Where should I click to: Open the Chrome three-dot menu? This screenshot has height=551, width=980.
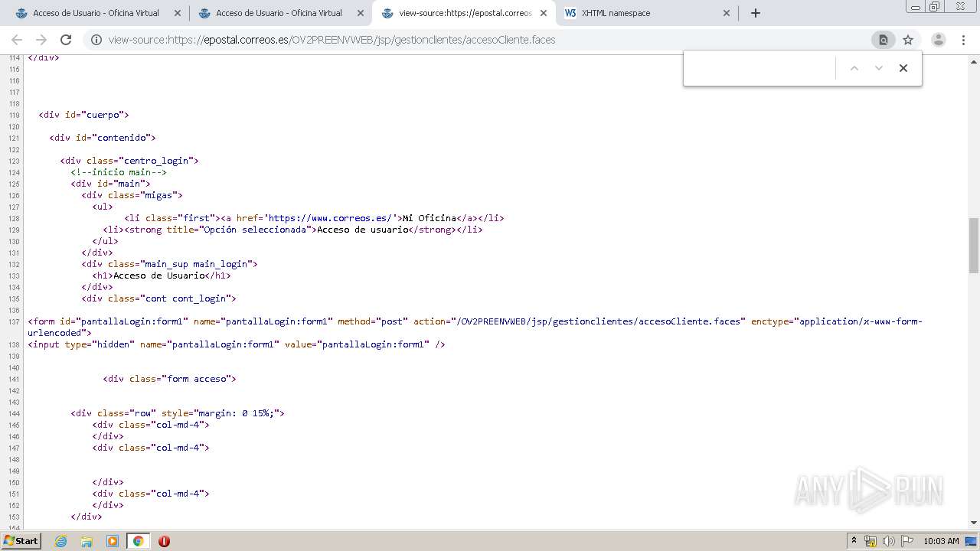click(x=962, y=40)
